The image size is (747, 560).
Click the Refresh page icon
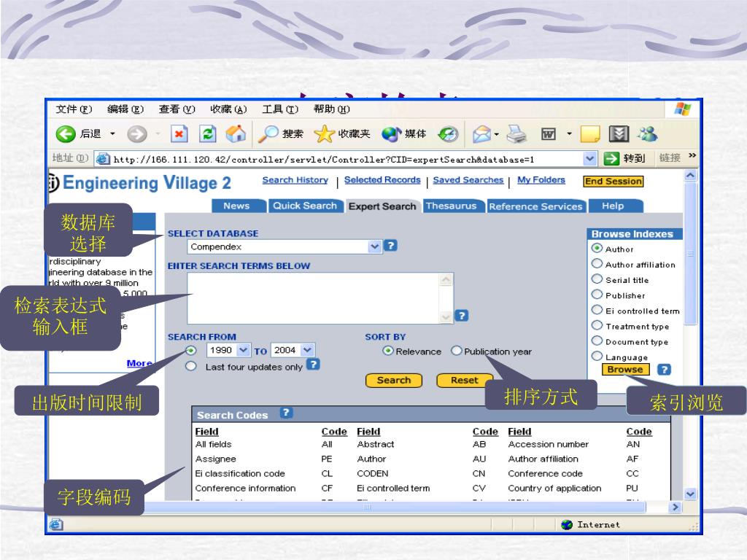click(208, 134)
